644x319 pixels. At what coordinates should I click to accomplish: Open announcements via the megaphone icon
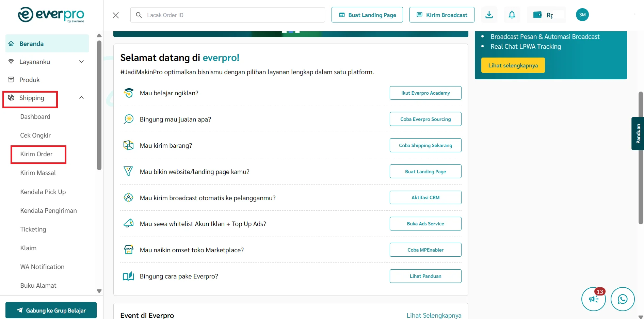[593, 299]
